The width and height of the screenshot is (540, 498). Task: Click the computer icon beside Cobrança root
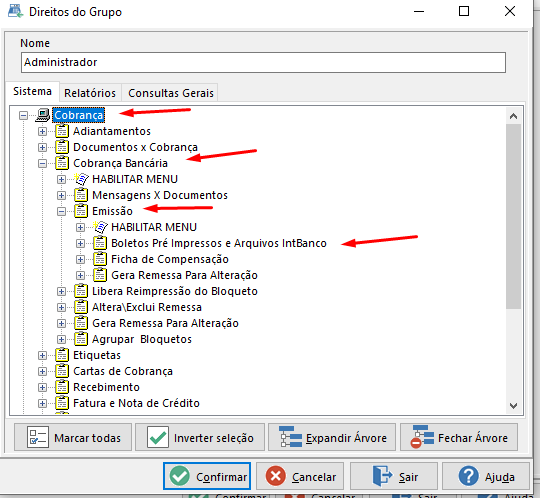(43, 115)
